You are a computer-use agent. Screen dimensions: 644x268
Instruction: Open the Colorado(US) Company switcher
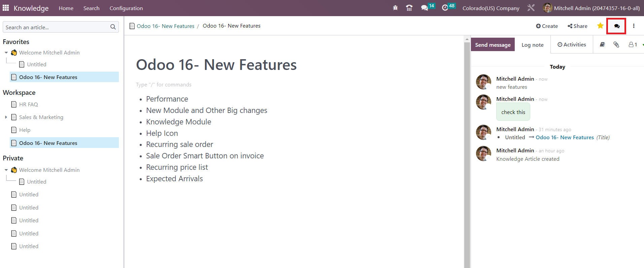pyautogui.click(x=491, y=8)
